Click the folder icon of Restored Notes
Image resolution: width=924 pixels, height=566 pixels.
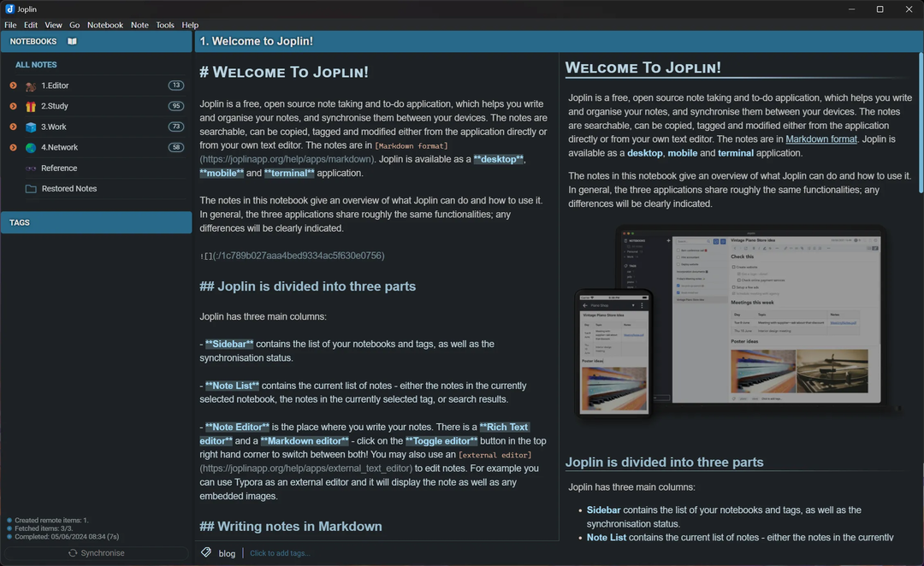click(31, 189)
